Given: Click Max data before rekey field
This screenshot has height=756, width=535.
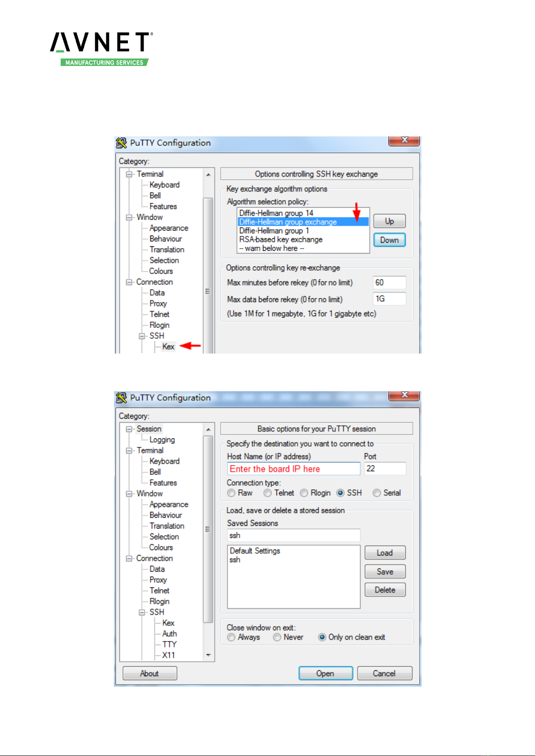Looking at the screenshot, I should (390, 299).
